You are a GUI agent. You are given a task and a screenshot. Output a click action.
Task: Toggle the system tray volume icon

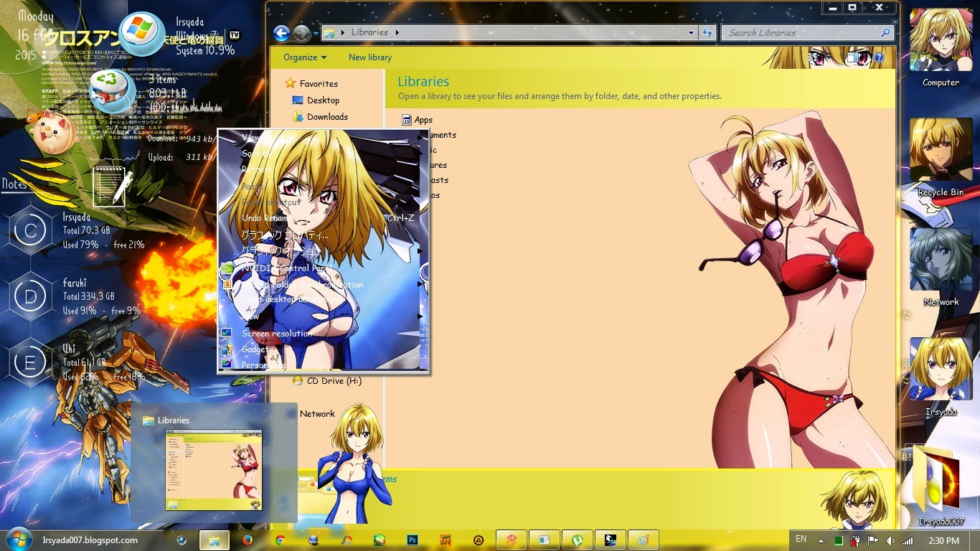click(890, 540)
